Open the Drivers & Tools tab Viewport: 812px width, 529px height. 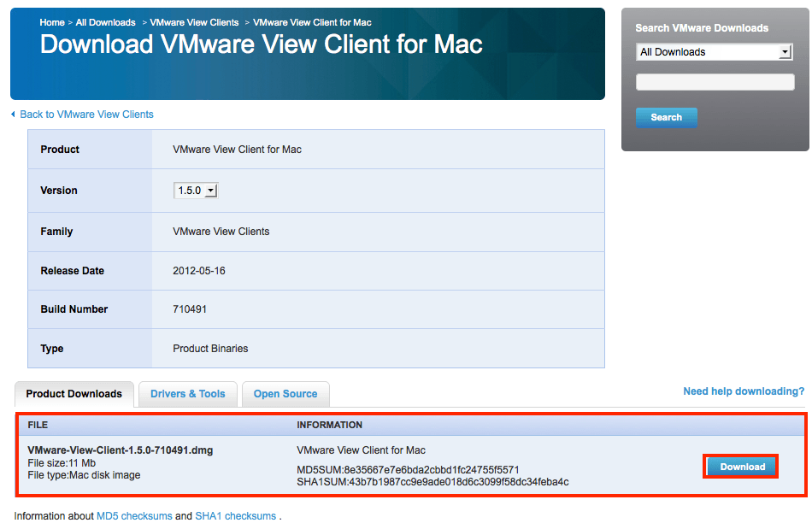tap(188, 394)
